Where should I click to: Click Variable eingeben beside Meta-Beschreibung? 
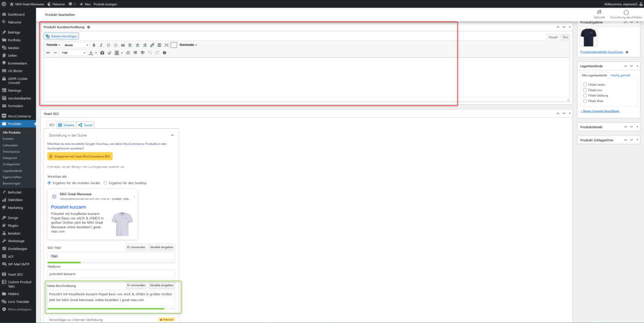[x=161, y=285]
